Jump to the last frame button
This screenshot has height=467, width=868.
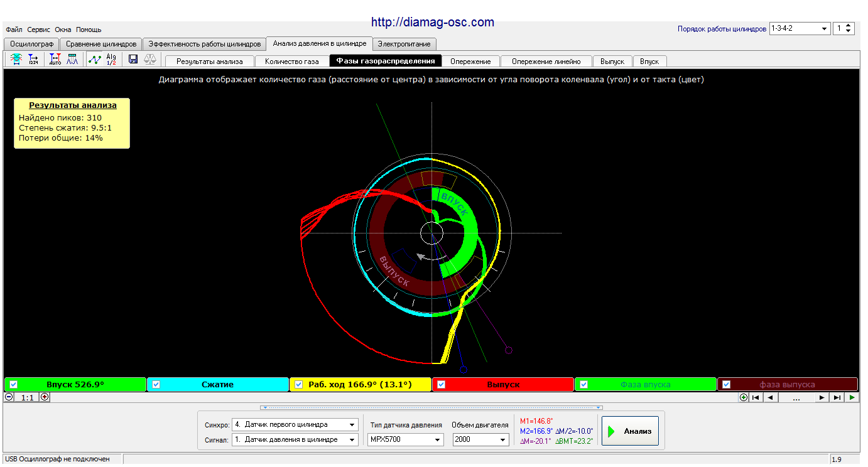coord(837,397)
